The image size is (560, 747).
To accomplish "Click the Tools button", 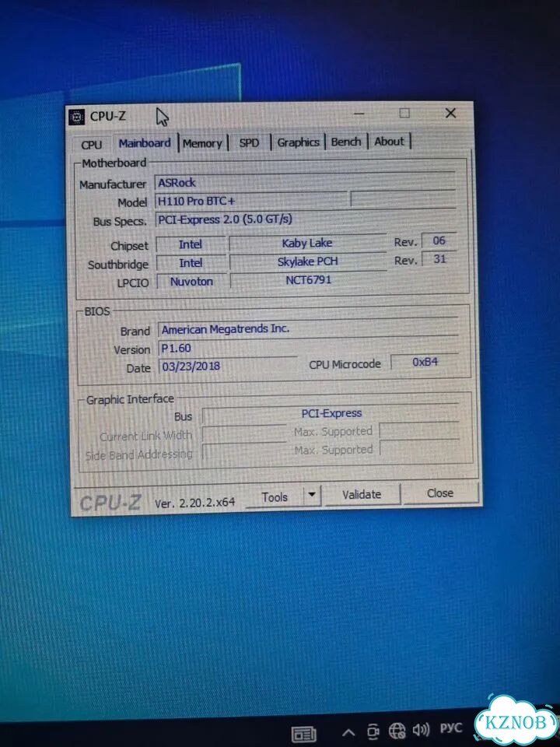I will [x=275, y=497].
